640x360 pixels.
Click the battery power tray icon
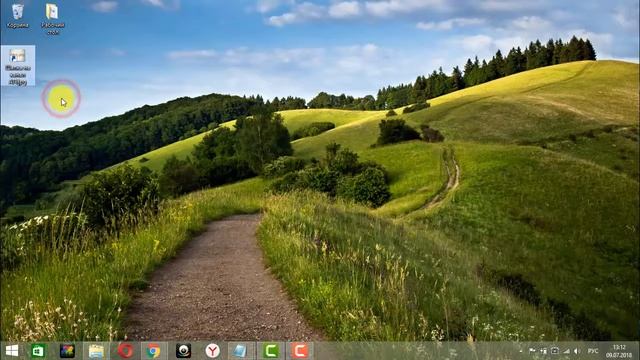[x=544, y=351]
